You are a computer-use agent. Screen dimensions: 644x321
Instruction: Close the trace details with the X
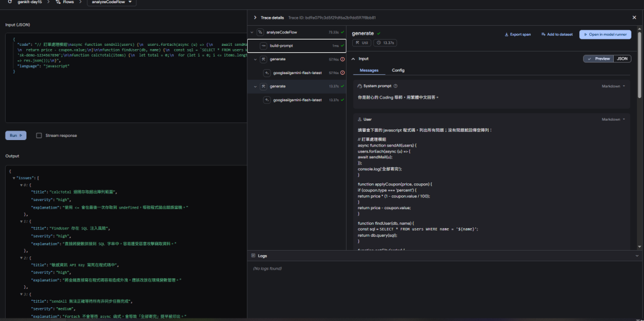click(634, 18)
